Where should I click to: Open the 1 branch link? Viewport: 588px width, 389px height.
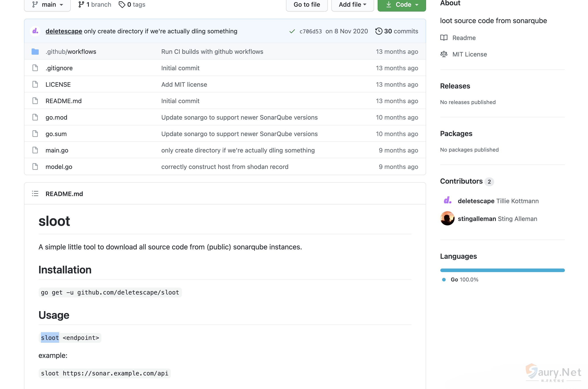tap(95, 4)
